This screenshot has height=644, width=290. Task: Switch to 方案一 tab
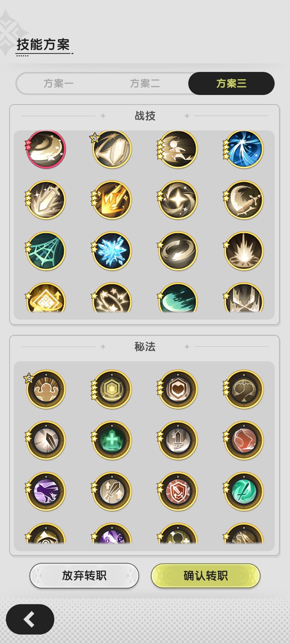(59, 83)
